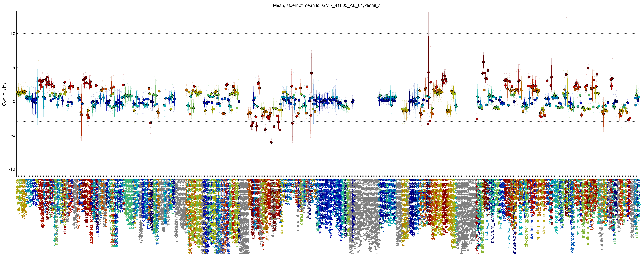Click the lowest data marker near -6
644x254 pixels.
click(271, 142)
